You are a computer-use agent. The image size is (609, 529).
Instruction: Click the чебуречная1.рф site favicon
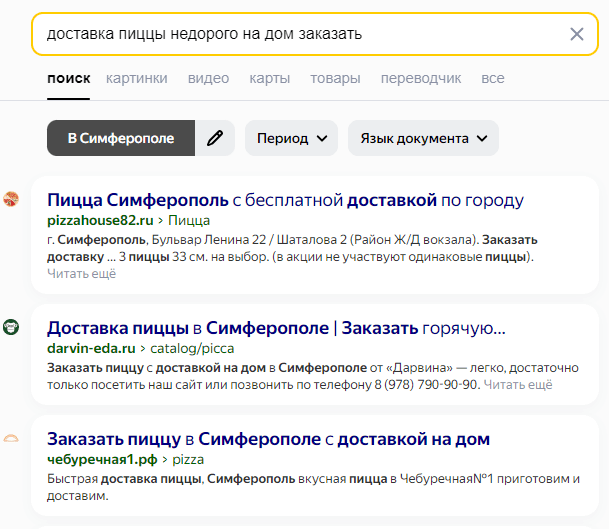click(11, 439)
